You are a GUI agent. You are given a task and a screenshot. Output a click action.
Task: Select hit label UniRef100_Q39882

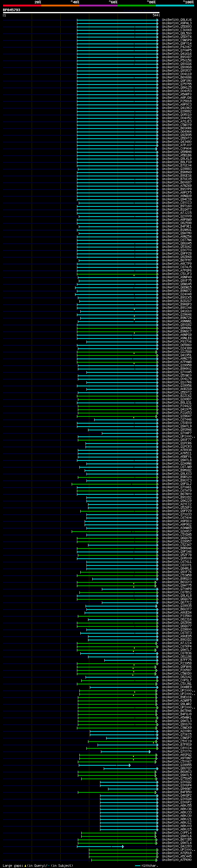(x=177, y=111)
